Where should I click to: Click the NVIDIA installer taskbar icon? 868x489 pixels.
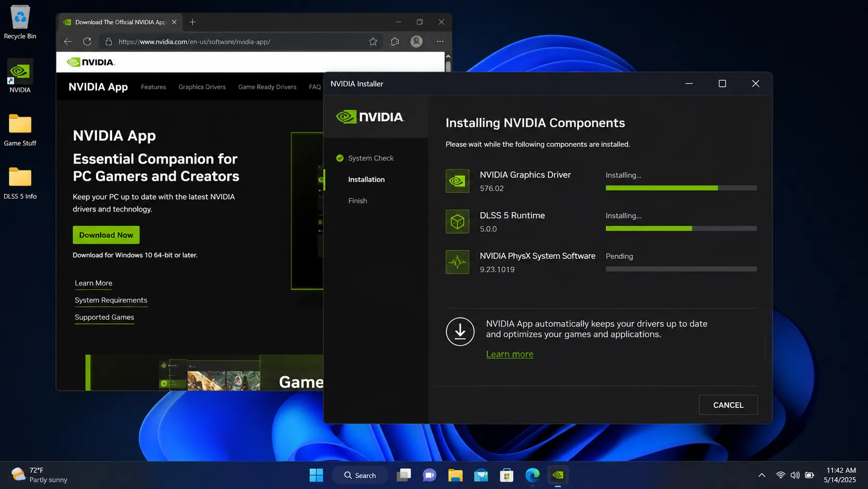coord(558,475)
